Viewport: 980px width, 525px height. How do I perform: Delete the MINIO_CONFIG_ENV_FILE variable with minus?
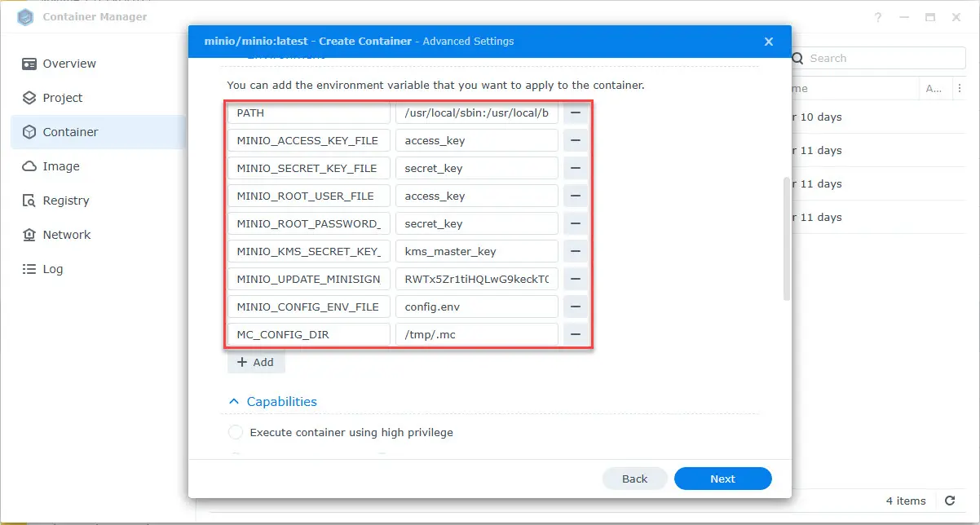pos(576,307)
